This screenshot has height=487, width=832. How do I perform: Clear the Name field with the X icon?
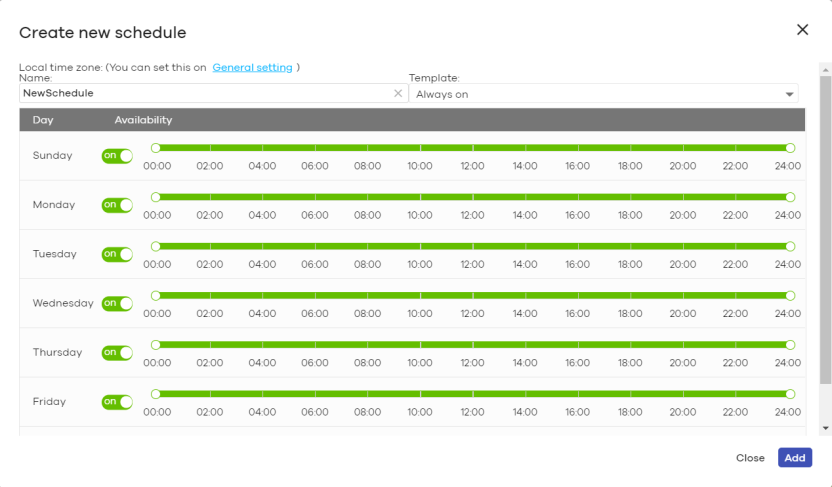pyautogui.click(x=398, y=93)
